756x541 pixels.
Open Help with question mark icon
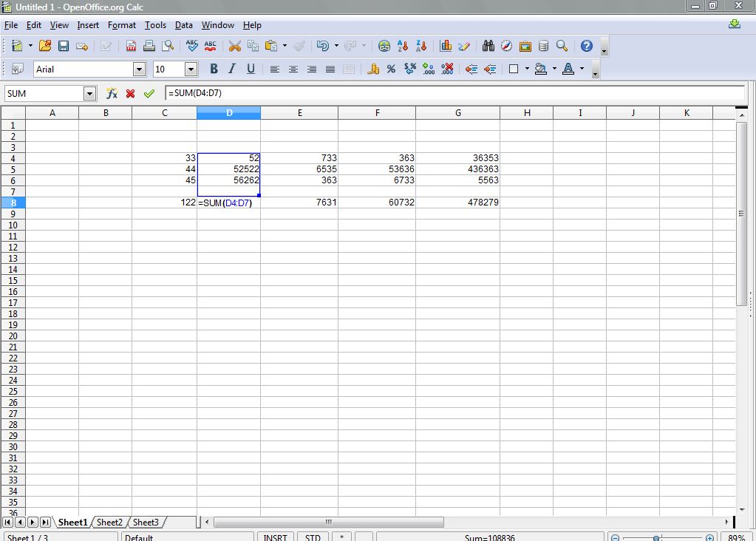[x=586, y=46]
